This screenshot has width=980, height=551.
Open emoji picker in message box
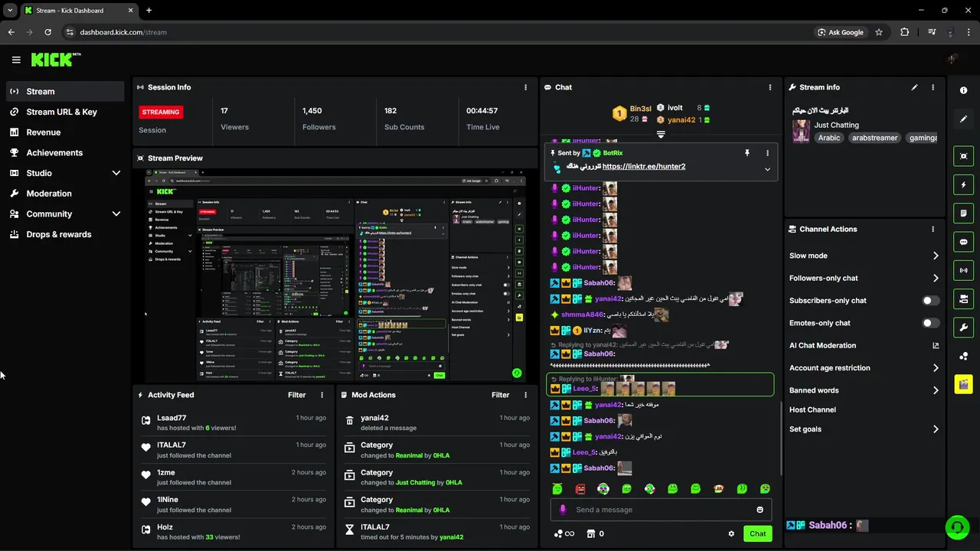(759, 510)
